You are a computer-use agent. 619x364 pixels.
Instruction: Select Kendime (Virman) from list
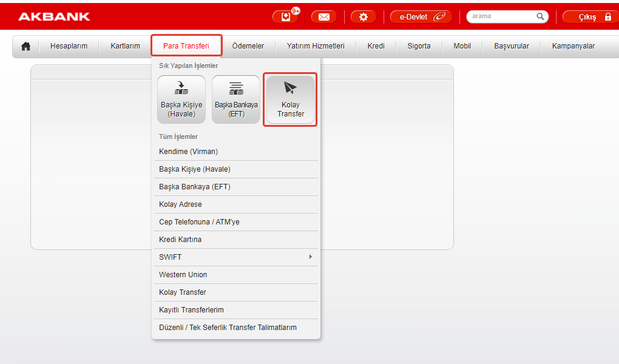235,152
